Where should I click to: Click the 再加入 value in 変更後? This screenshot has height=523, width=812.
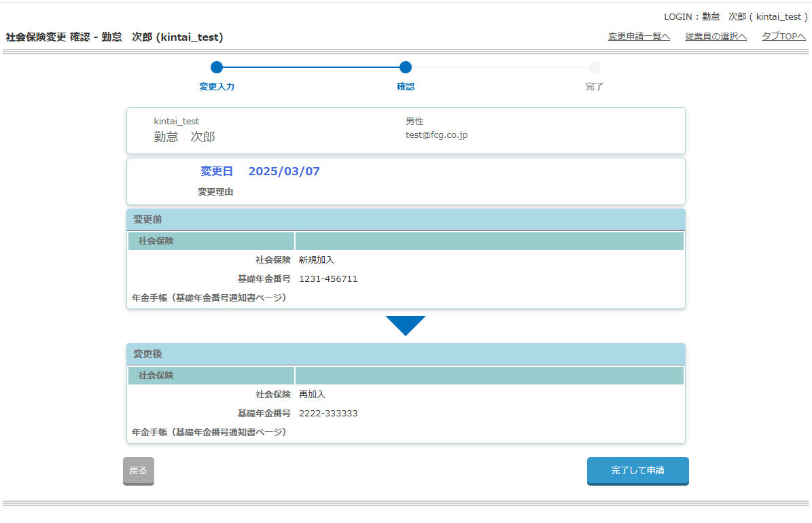[313, 394]
